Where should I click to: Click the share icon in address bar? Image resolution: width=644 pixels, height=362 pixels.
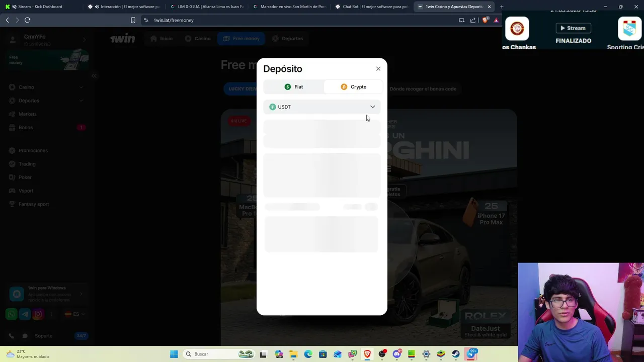[473, 20]
